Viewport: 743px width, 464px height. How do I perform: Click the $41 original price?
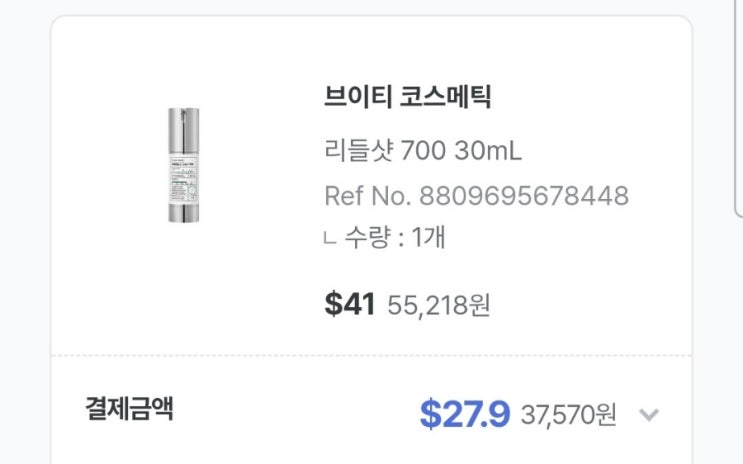pyautogui.click(x=350, y=304)
